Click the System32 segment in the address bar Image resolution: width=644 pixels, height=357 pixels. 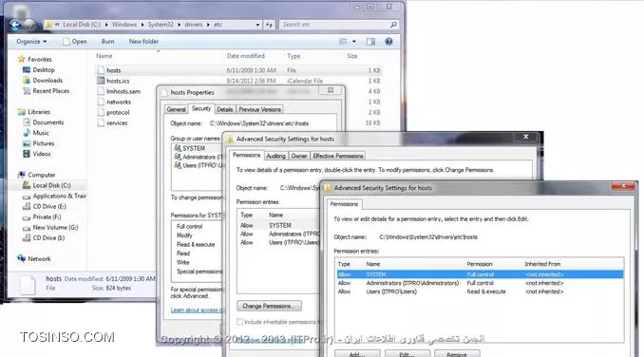161,25
